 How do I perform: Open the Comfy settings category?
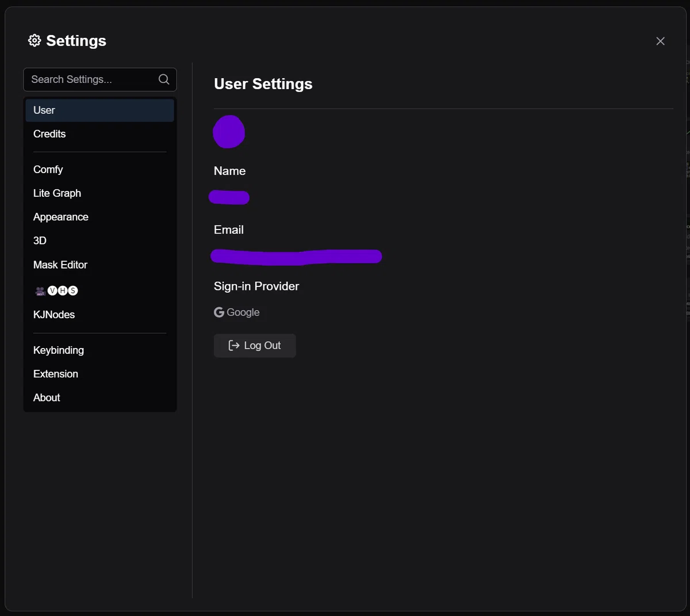(99, 170)
